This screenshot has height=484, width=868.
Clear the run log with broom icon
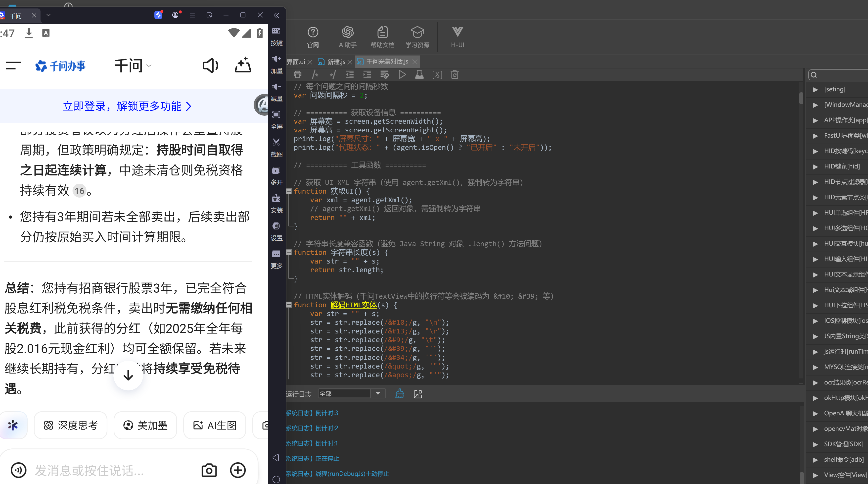click(399, 394)
